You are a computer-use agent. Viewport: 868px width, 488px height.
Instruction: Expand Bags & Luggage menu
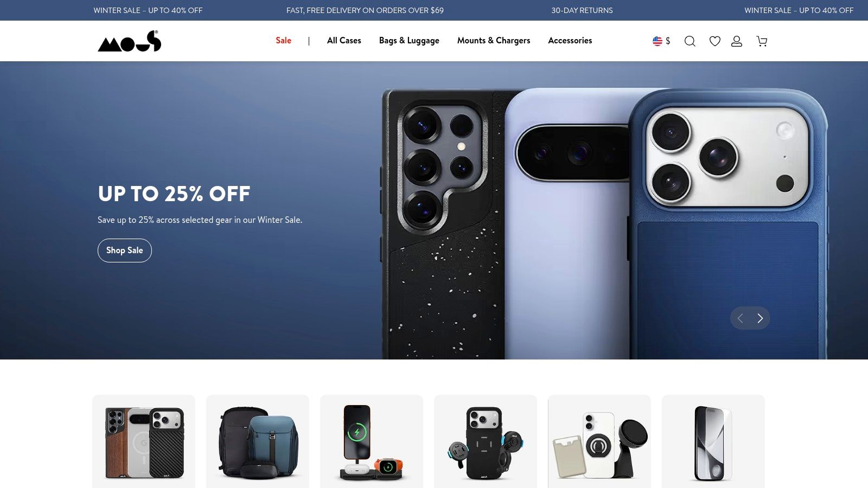coord(409,41)
